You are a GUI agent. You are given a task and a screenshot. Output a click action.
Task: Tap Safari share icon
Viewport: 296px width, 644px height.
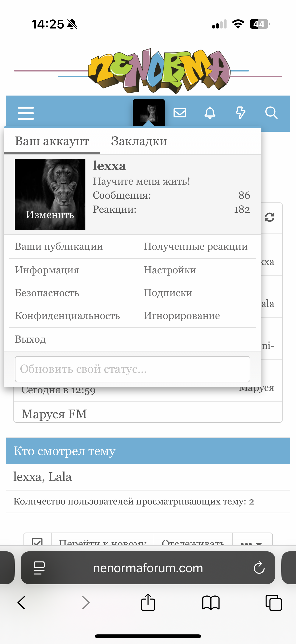pyautogui.click(x=148, y=603)
